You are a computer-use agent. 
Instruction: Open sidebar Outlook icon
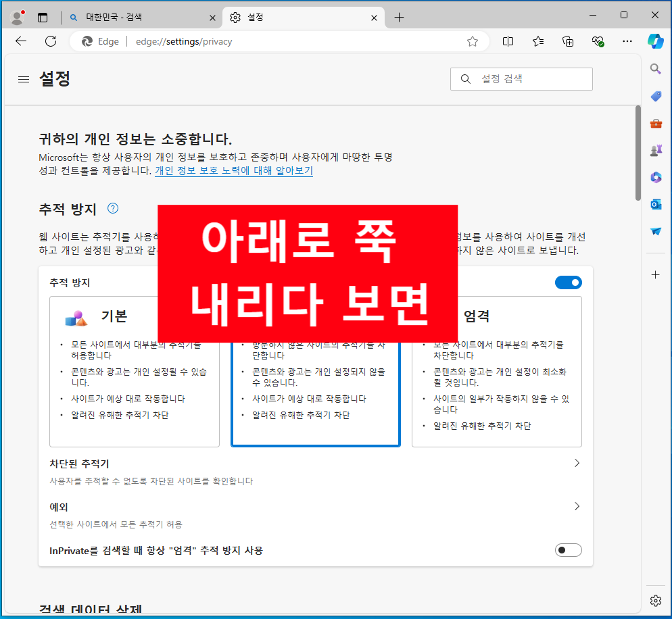coord(656,204)
